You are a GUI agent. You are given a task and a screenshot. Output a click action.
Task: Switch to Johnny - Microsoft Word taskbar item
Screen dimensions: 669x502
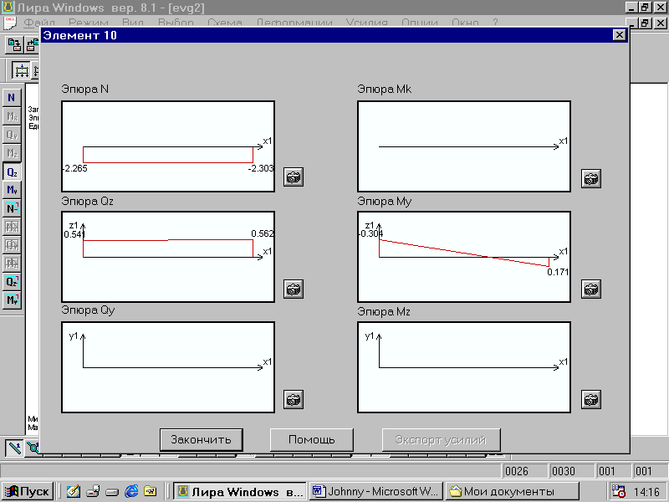tap(376, 492)
